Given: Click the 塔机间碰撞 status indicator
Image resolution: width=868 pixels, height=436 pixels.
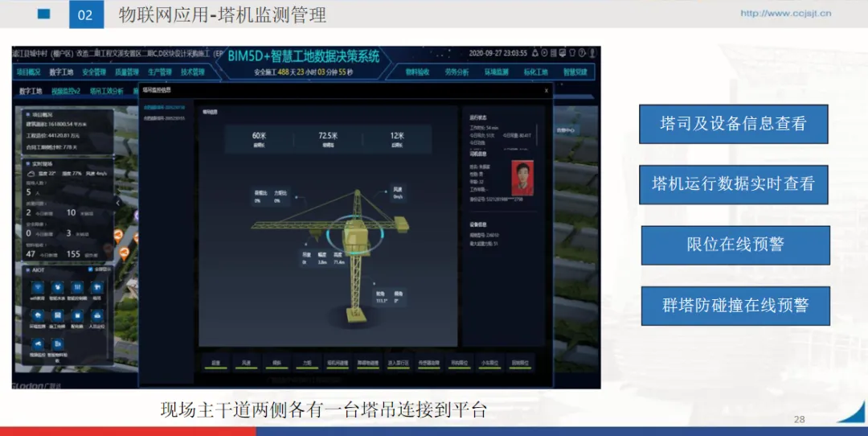Looking at the screenshot, I should [338, 364].
